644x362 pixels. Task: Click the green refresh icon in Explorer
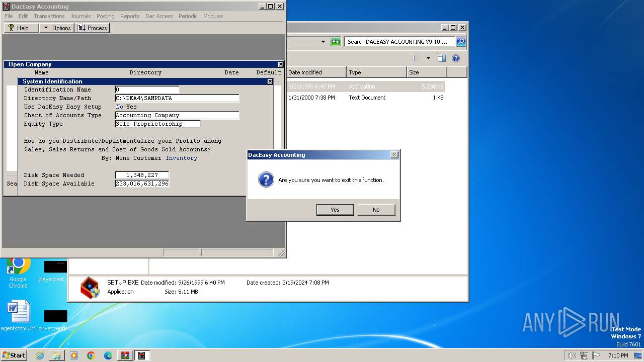click(336, 42)
